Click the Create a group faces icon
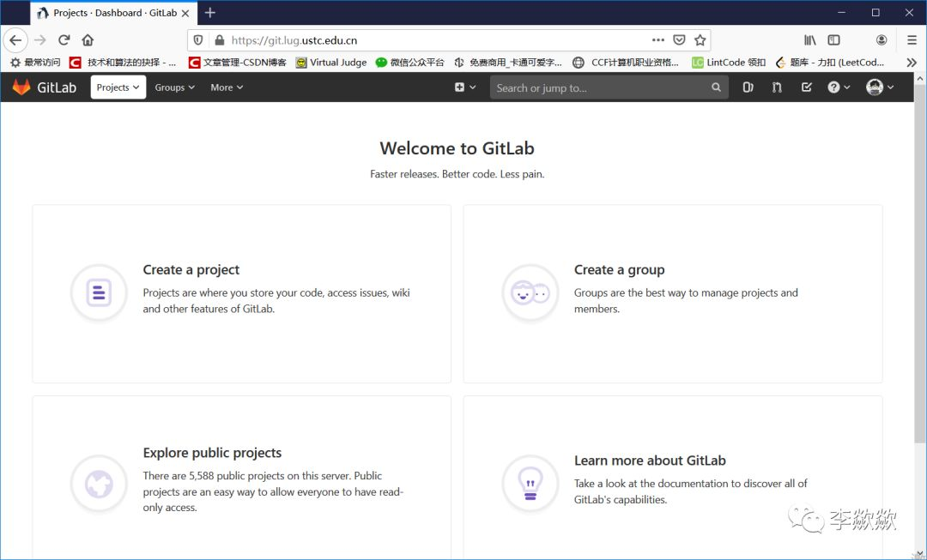This screenshot has width=927, height=560. [530, 292]
